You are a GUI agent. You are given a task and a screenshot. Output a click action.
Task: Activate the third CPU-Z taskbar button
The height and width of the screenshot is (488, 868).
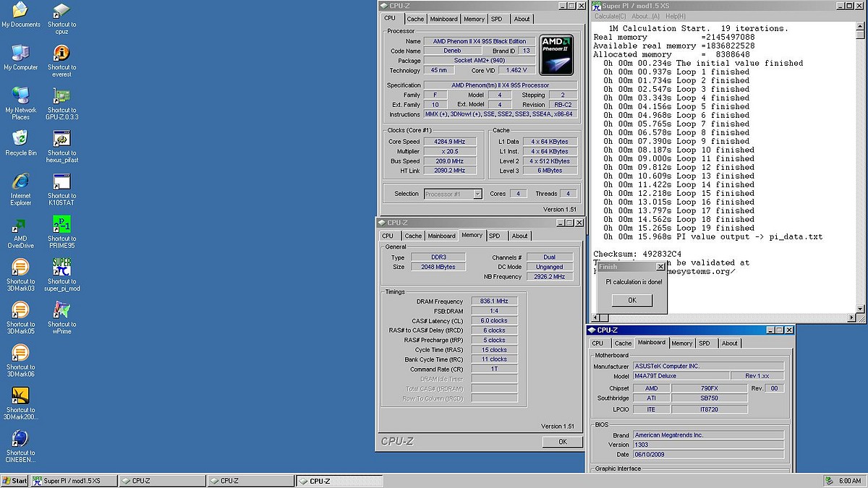pyautogui.click(x=339, y=481)
